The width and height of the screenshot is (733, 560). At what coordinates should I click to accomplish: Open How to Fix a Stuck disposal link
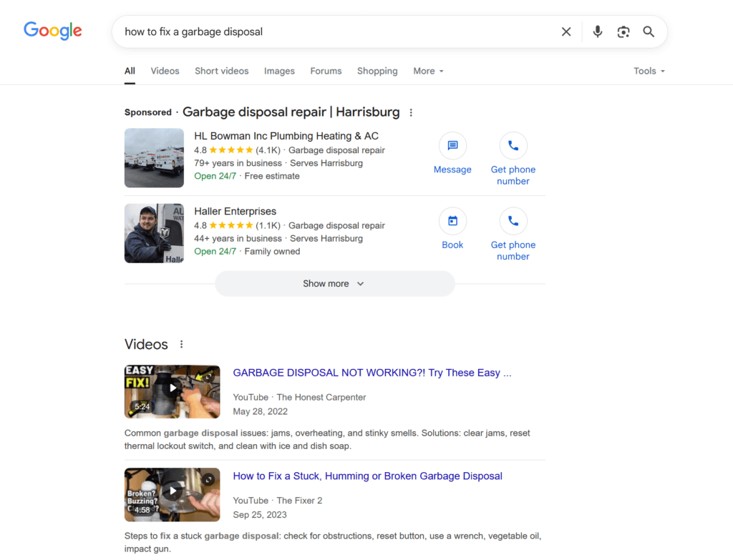pos(367,476)
